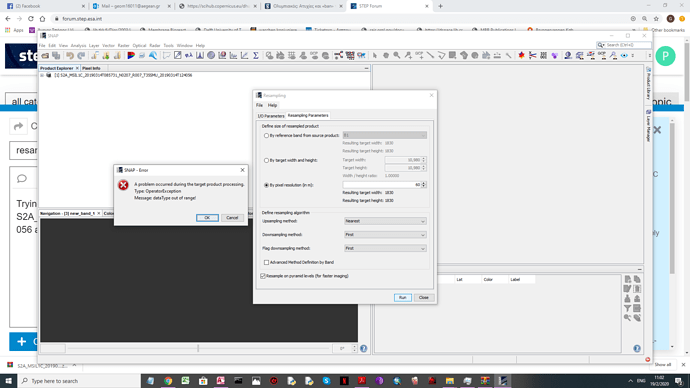This screenshot has height=388, width=690.
Task: Select the Draw Ellipse tool
Action: tap(475, 55)
